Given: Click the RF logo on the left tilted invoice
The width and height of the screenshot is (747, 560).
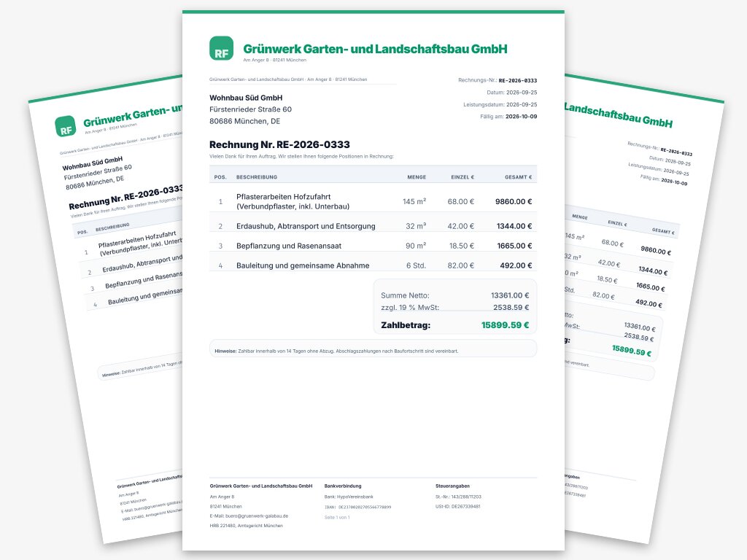Looking at the screenshot, I should pyautogui.click(x=65, y=127).
